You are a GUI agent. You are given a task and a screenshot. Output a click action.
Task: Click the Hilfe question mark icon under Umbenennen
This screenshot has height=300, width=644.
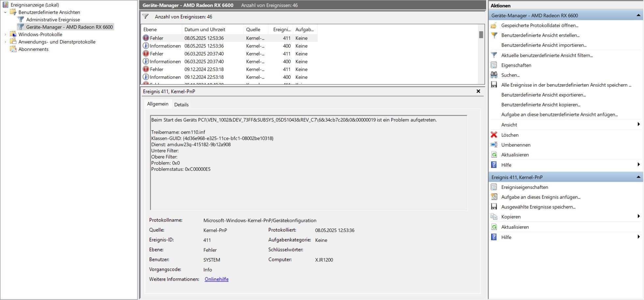(x=494, y=165)
